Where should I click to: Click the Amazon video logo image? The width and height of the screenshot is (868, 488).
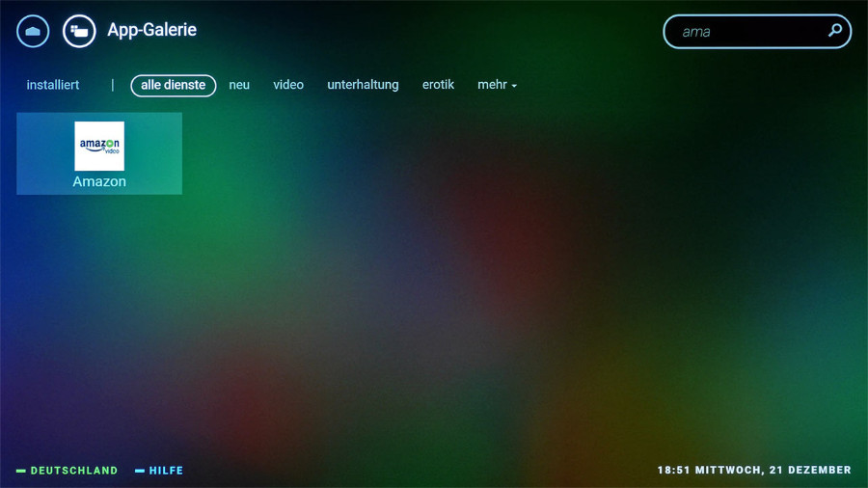(x=99, y=146)
